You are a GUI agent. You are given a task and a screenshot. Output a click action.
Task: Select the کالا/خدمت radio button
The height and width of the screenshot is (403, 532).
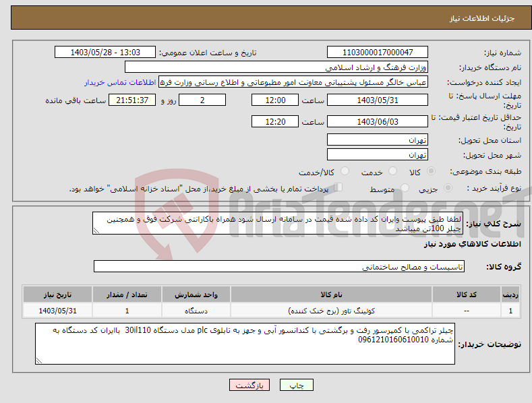point(345,171)
